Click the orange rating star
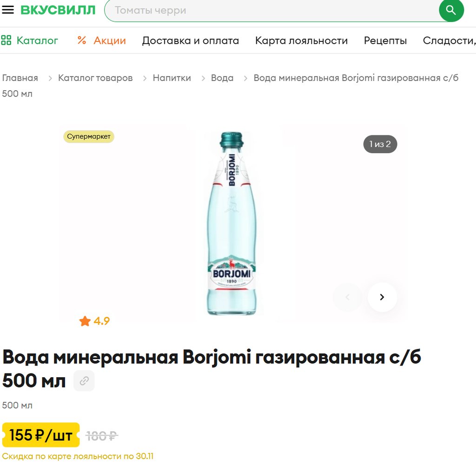 click(x=85, y=321)
